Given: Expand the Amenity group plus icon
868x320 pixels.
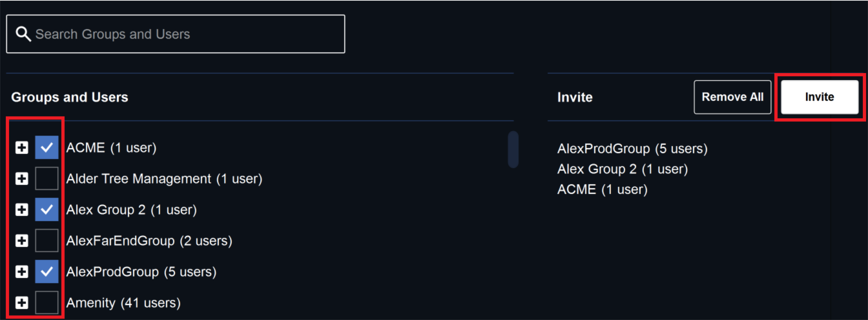Looking at the screenshot, I should coord(22,303).
